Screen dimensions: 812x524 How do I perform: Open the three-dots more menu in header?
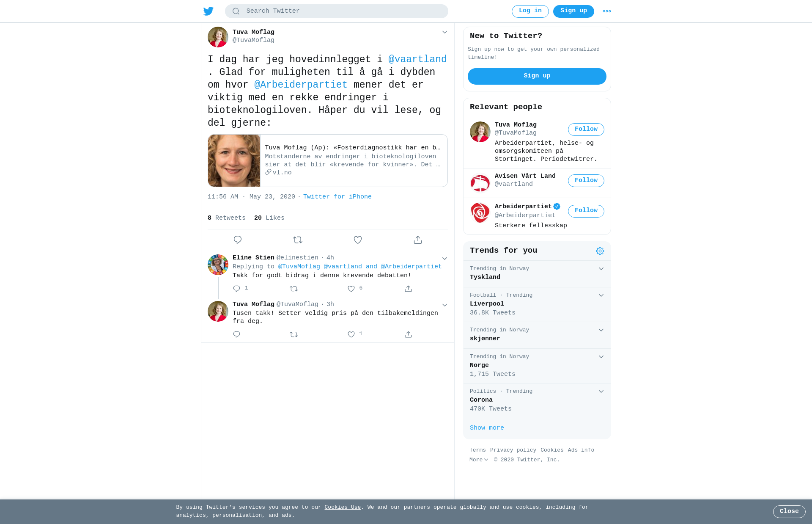pos(607,11)
